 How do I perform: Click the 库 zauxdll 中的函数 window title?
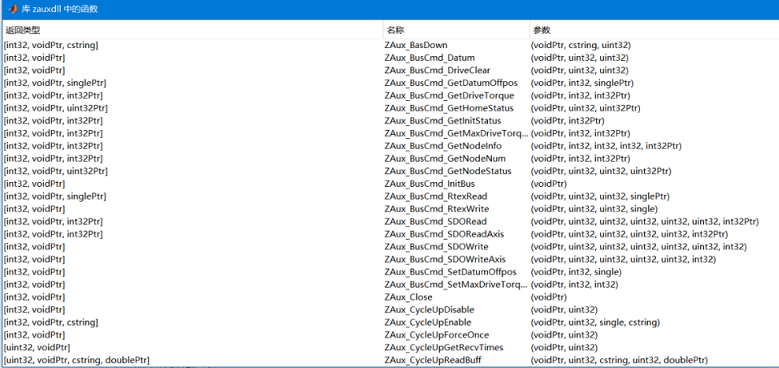click(59, 9)
